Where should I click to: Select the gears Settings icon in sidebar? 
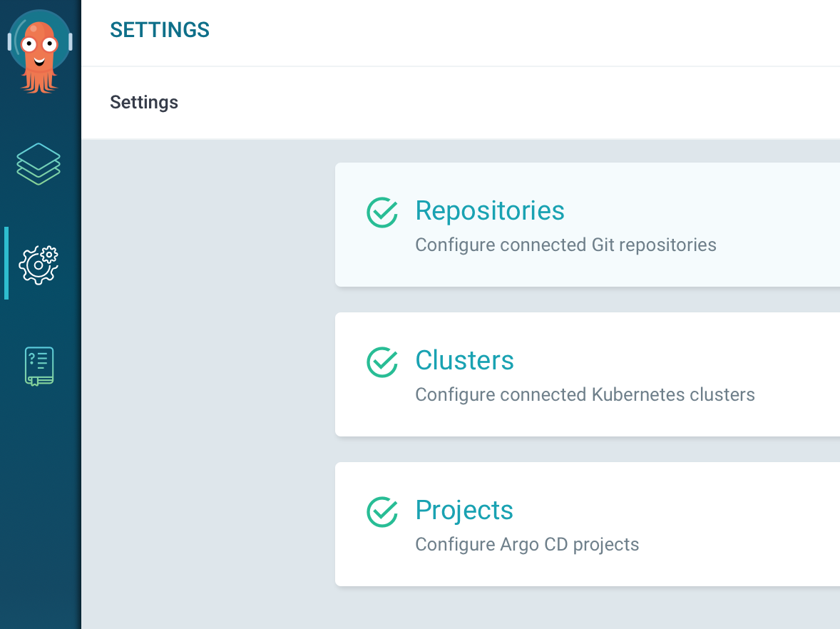coord(39,264)
